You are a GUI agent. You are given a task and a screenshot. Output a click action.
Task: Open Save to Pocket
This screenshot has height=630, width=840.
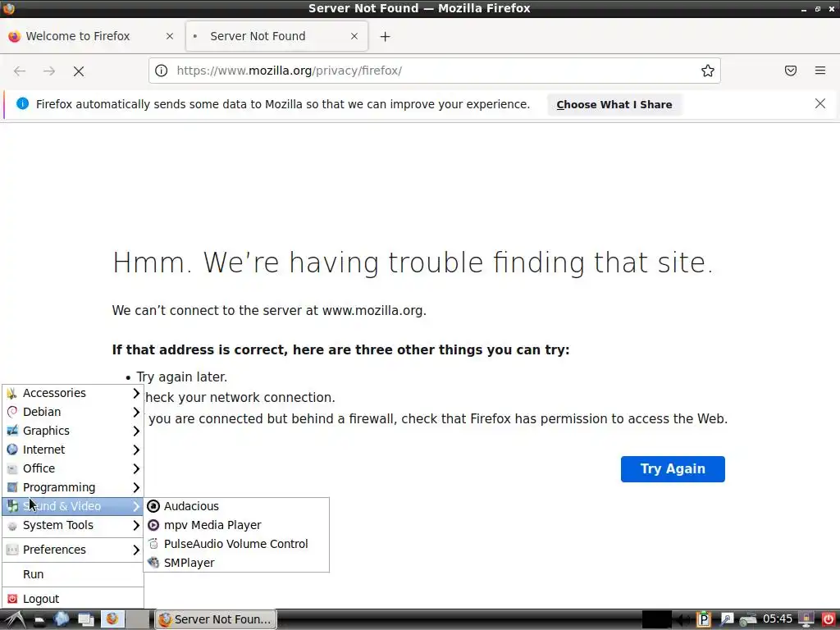click(x=791, y=71)
